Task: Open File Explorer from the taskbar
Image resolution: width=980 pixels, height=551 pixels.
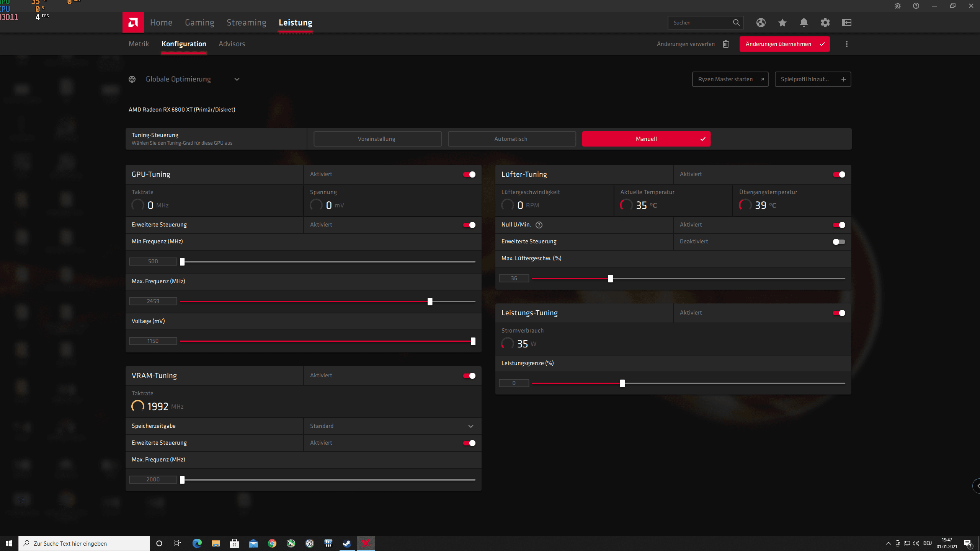Action: [x=216, y=543]
